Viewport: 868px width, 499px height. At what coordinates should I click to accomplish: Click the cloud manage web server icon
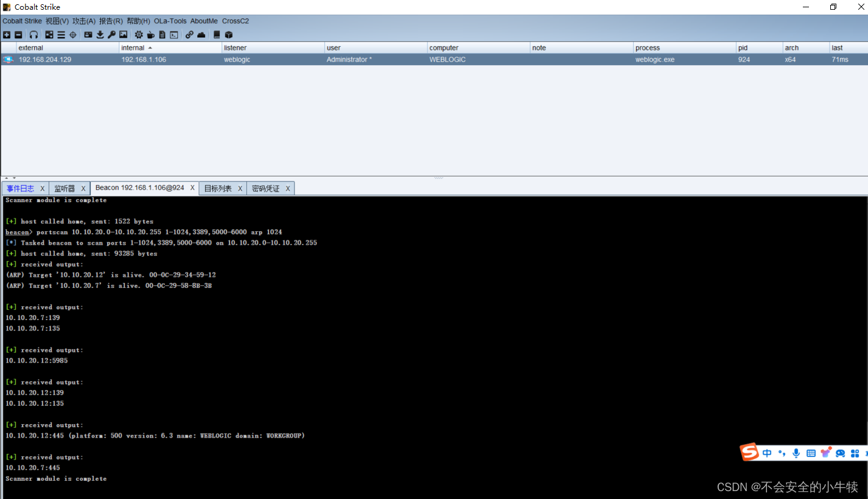(x=201, y=35)
